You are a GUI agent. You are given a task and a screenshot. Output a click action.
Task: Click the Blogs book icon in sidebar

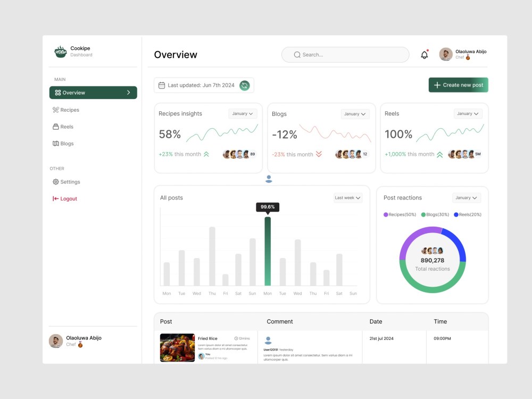click(56, 144)
